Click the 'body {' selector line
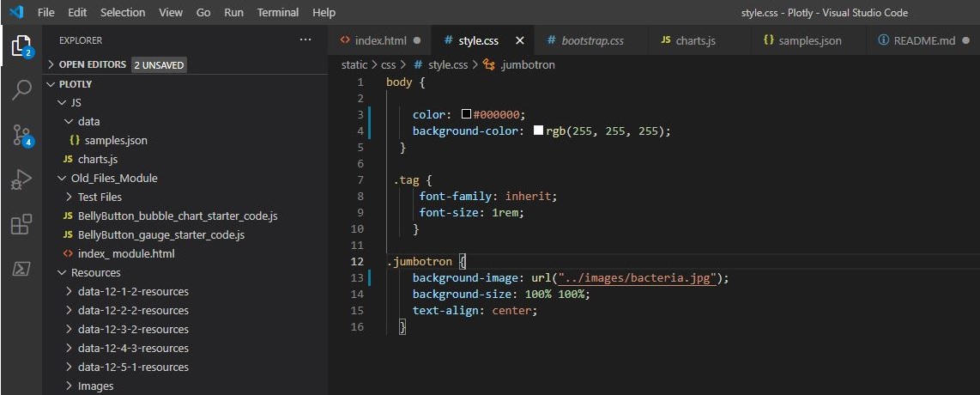Viewport: 980px width, 395px height. (x=405, y=82)
